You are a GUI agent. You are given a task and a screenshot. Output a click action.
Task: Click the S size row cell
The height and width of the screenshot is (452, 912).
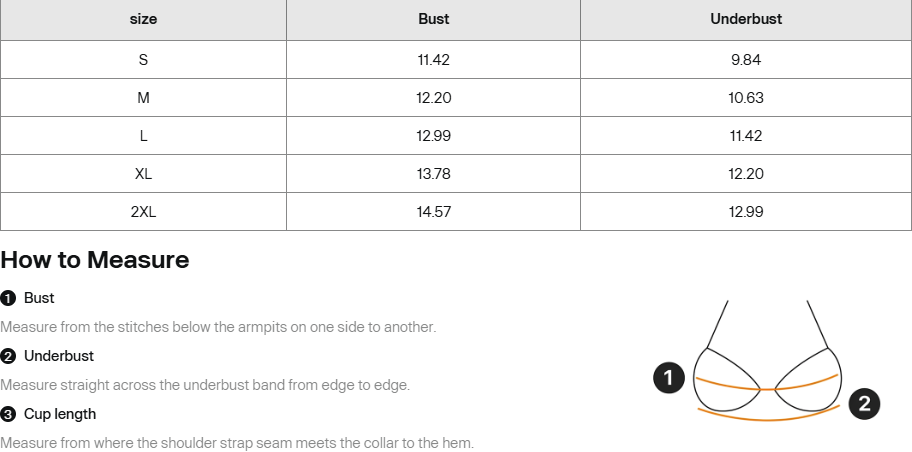pyautogui.click(x=143, y=59)
